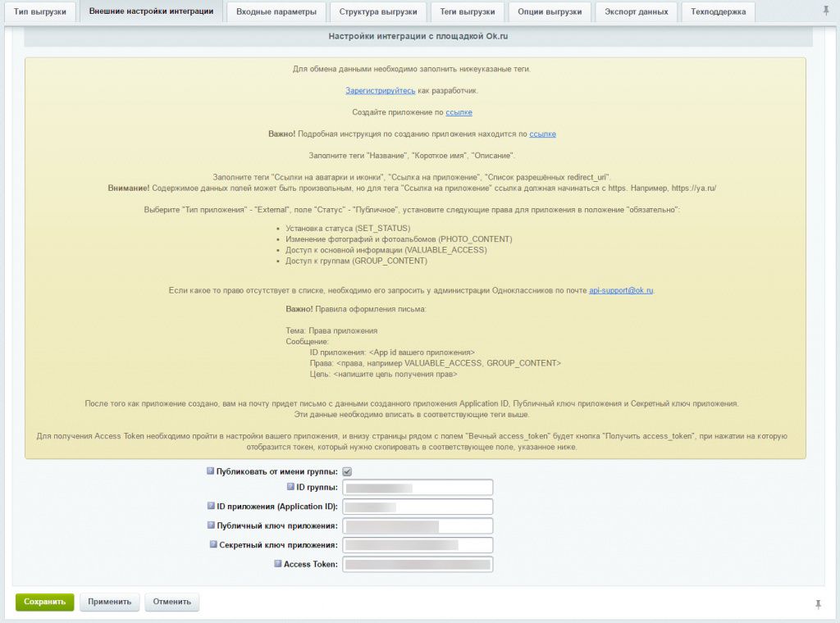Click help icon beside 'Публиковать от имени группы'
840x623 pixels.
click(211, 471)
